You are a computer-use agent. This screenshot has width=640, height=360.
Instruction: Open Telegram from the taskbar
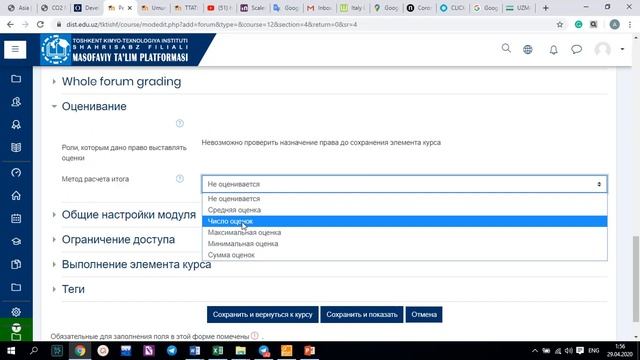click(172, 351)
